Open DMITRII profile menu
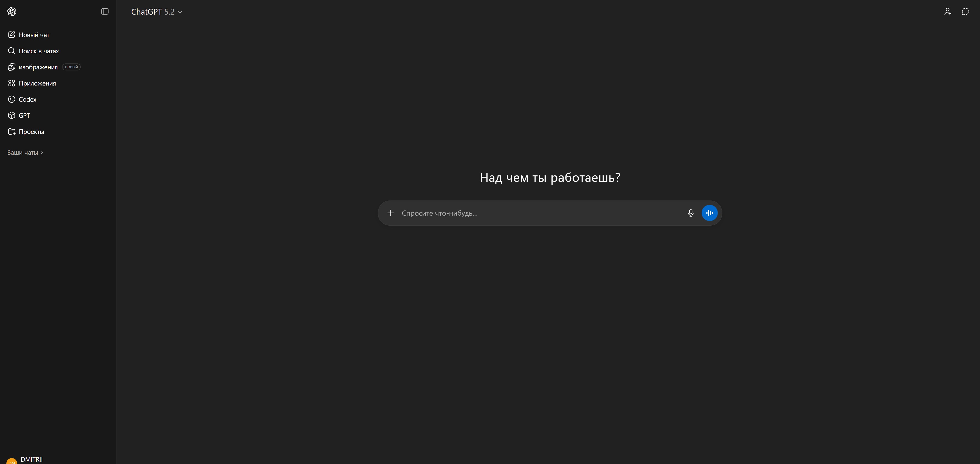This screenshot has width=980, height=464. (32, 459)
